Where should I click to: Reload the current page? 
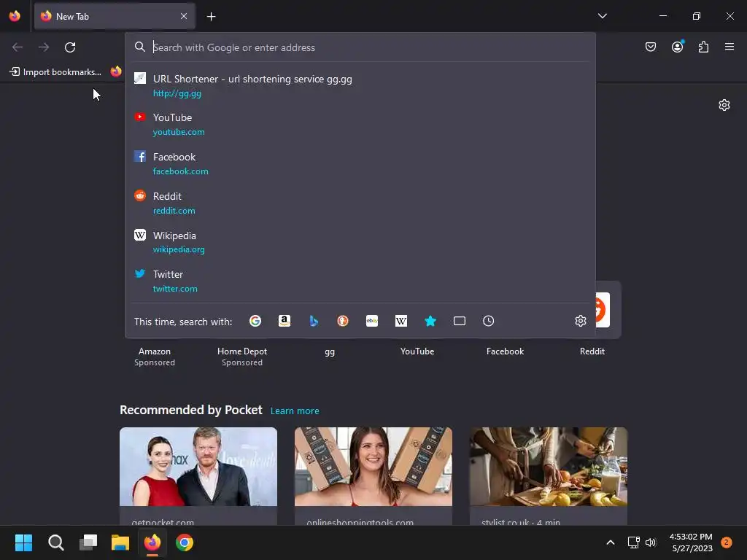click(70, 47)
